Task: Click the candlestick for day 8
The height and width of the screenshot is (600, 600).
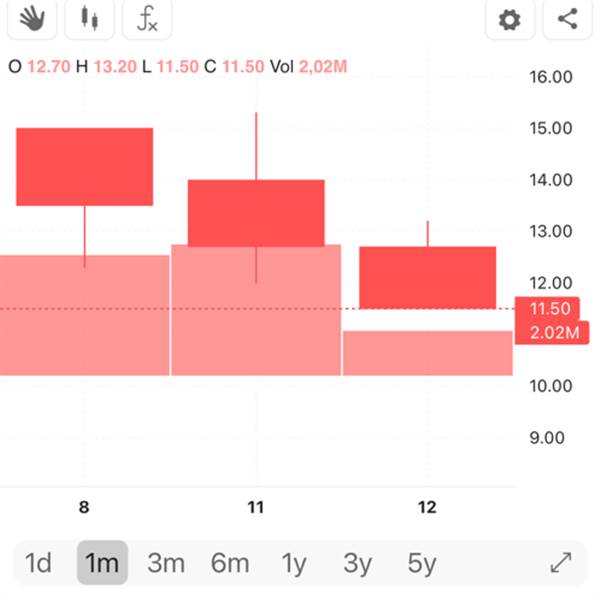Action: point(85,167)
